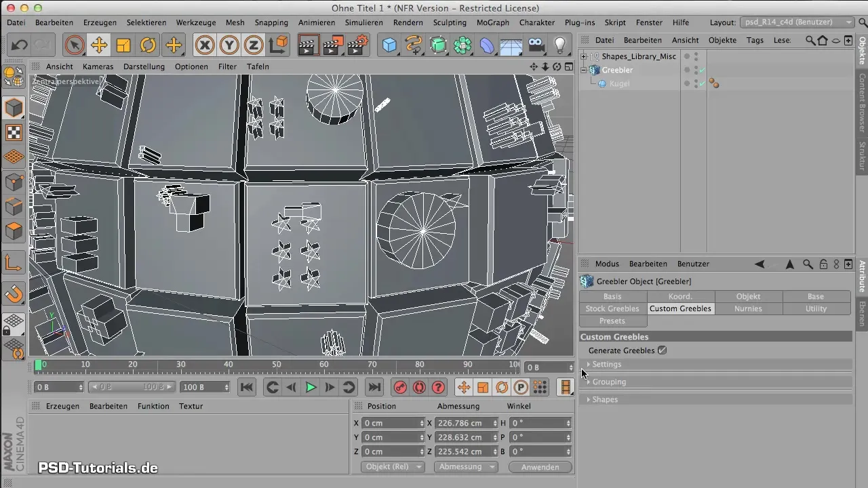The image size is (868, 488).
Task: Click record active objects button
Action: click(x=400, y=387)
